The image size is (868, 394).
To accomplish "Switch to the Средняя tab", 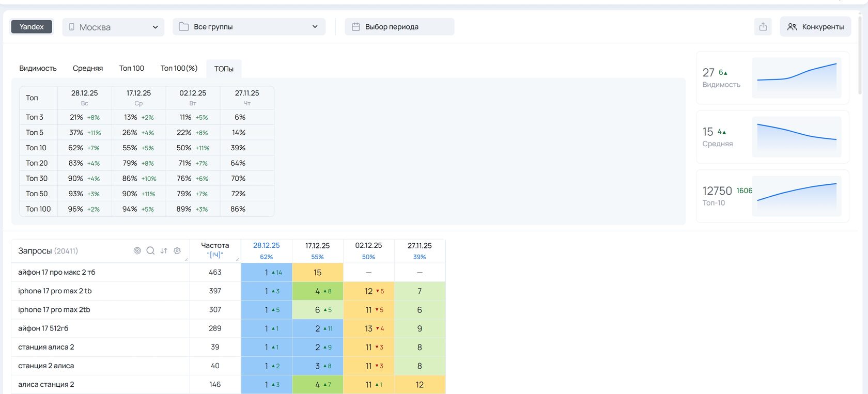I will pos(88,68).
